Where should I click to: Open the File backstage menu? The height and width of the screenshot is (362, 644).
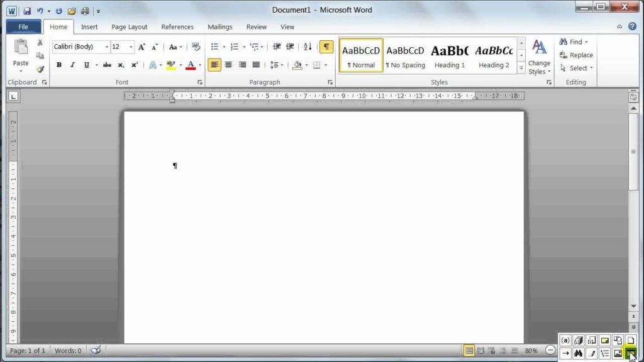coord(23,26)
